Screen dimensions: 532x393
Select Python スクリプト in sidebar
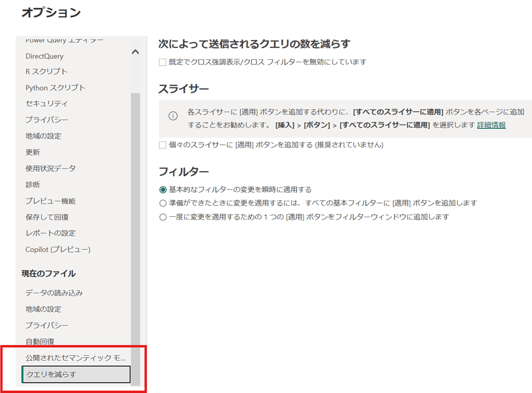(x=55, y=88)
